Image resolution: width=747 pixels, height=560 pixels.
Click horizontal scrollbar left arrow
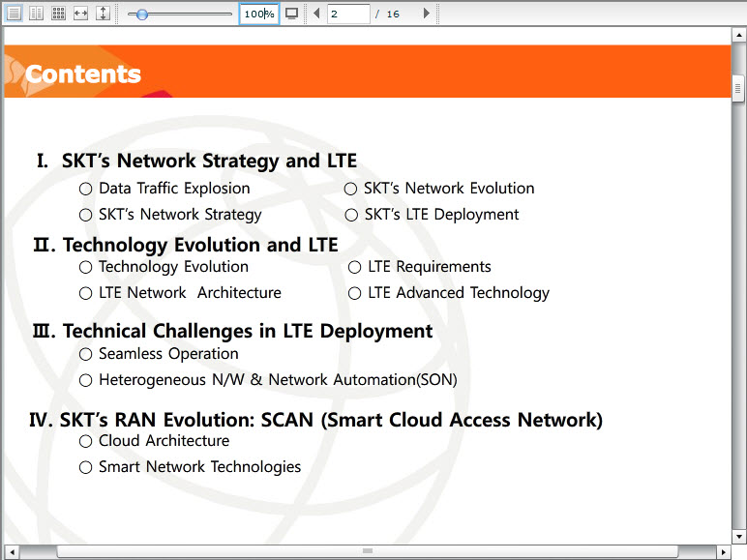tap(12, 552)
